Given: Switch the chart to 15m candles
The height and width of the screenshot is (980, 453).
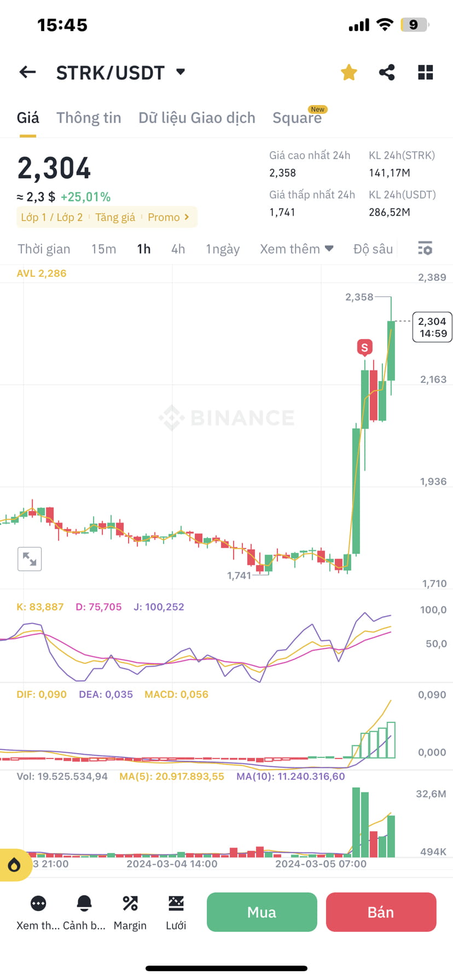Looking at the screenshot, I should (x=103, y=249).
